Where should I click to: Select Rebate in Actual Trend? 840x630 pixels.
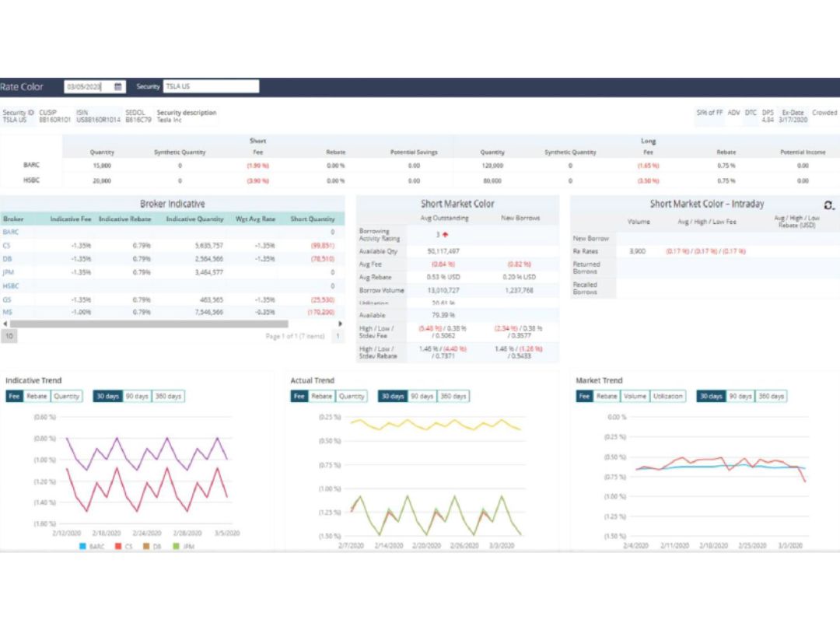(321, 397)
